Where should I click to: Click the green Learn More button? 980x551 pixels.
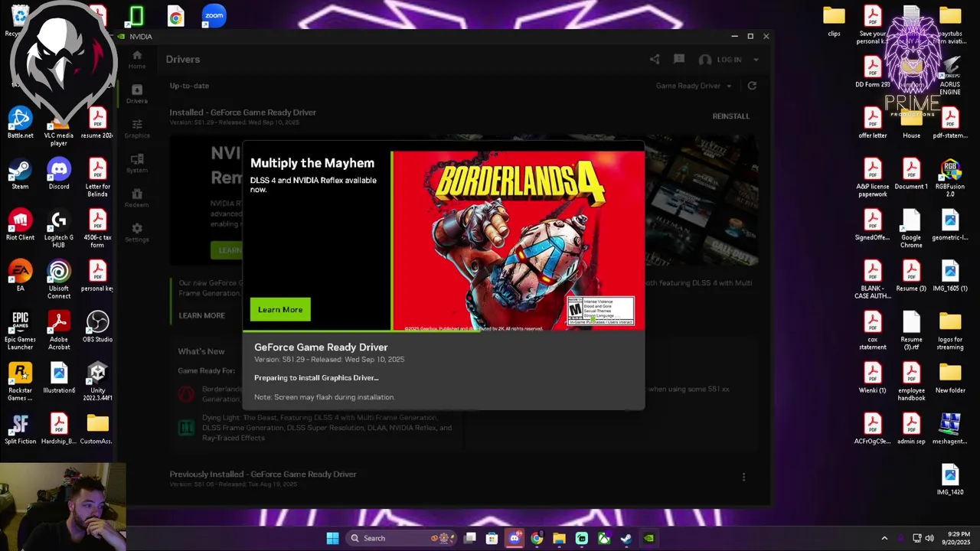[280, 309]
